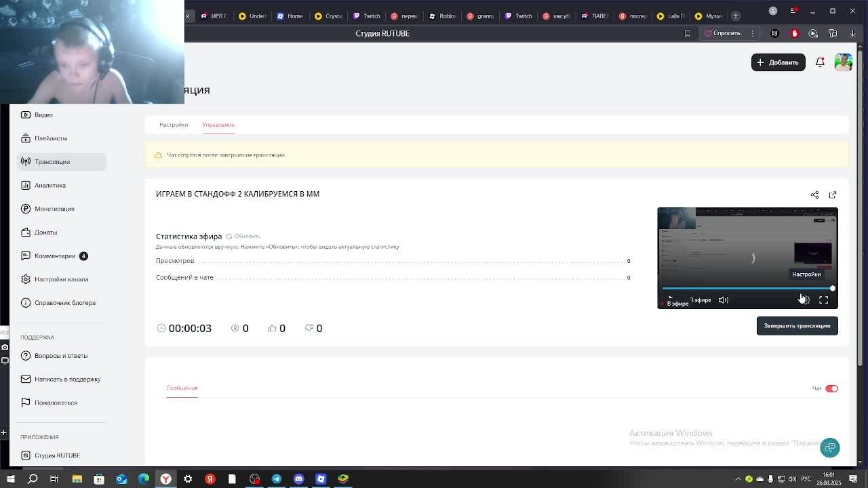End stream with Завершить трансляцию

pyautogui.click(x=797, y=326)
